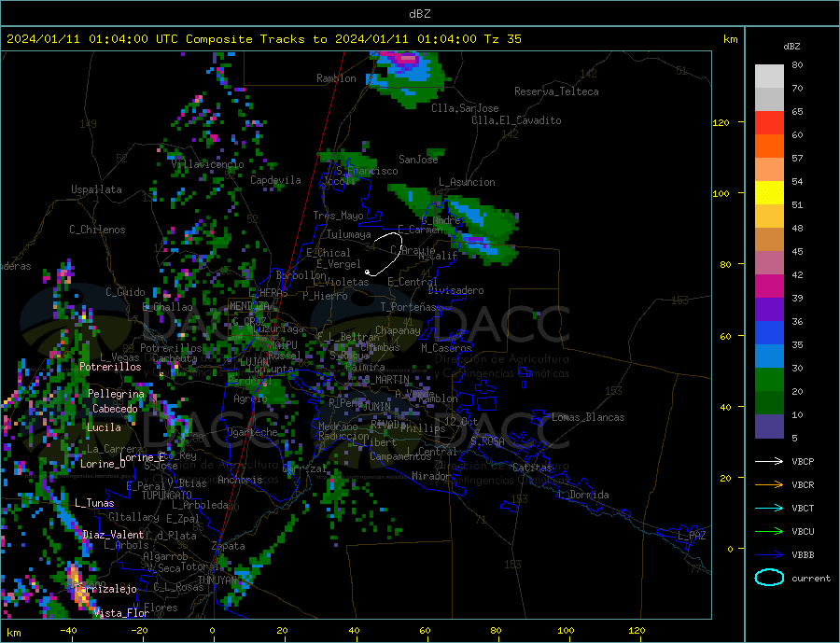Image resolution: width=840 pixels, height=643 pixels.
Task: Click the 'L_Asuncion' map label
Action: click(x=467, y=182)
